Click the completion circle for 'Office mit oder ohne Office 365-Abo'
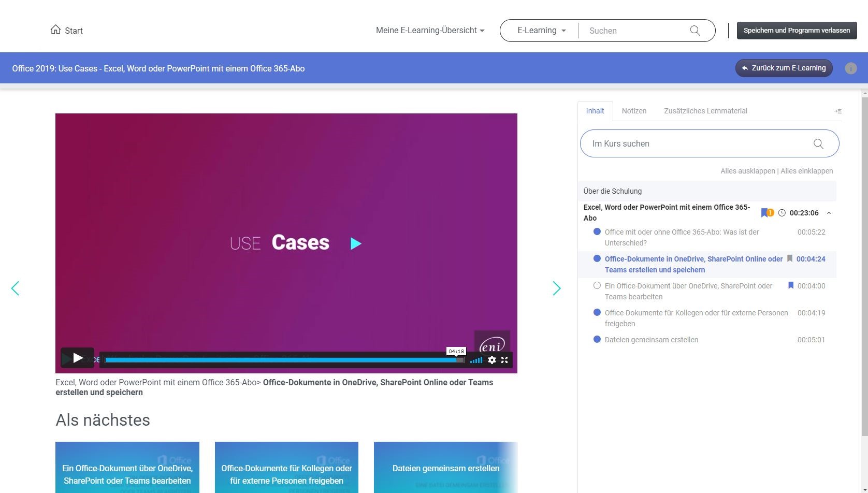 point(597,232)
